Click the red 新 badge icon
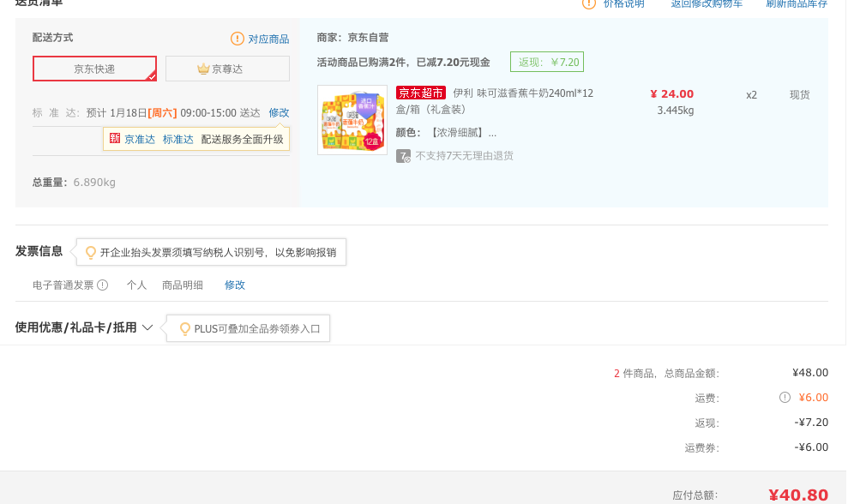The height and width of the screenshot is (504, 848). pos(115,139)
